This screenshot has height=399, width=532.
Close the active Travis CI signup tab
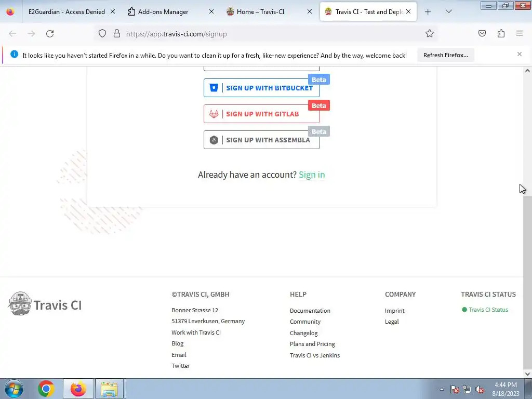tap(408, 11)
